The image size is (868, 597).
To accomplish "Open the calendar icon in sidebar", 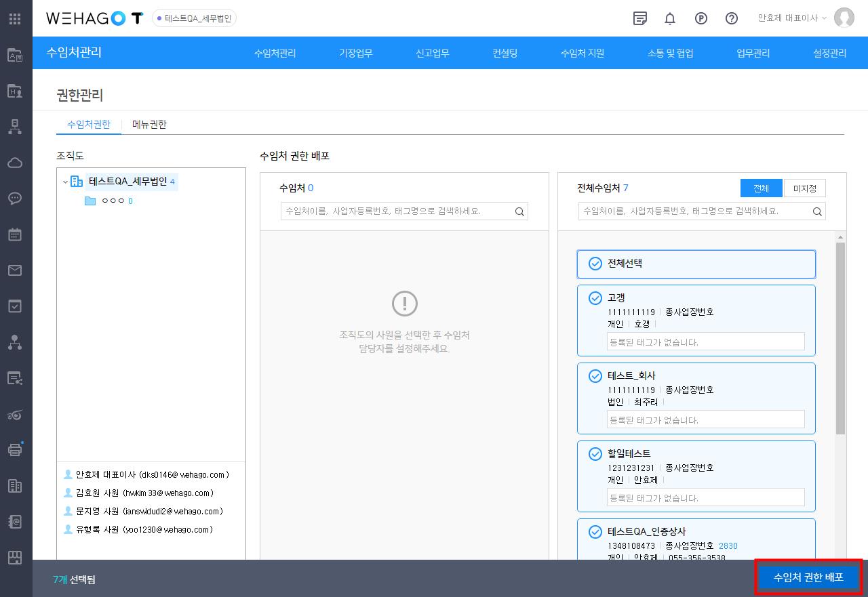I will tap(15, 234).
